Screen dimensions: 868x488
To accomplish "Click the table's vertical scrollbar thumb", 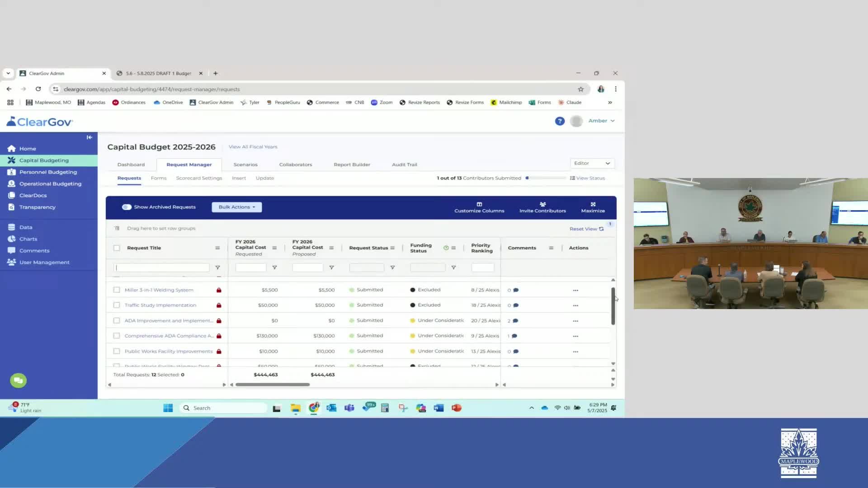I will 613,306.
